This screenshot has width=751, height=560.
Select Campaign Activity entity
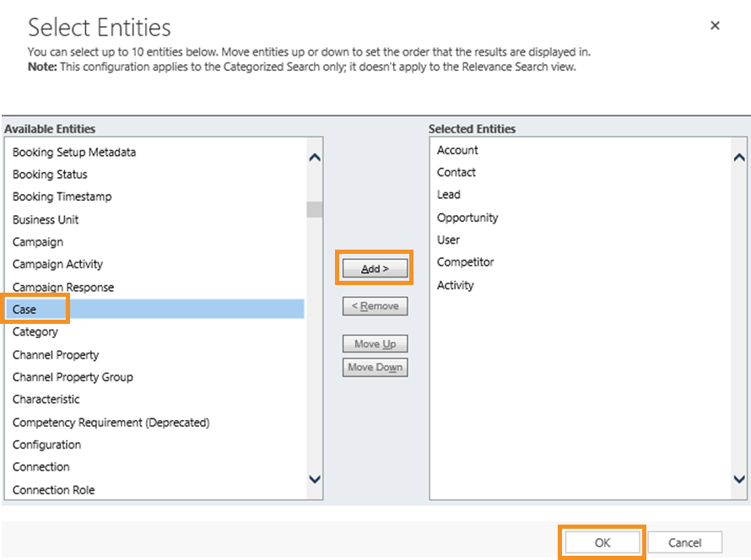(x=57, y=264)
